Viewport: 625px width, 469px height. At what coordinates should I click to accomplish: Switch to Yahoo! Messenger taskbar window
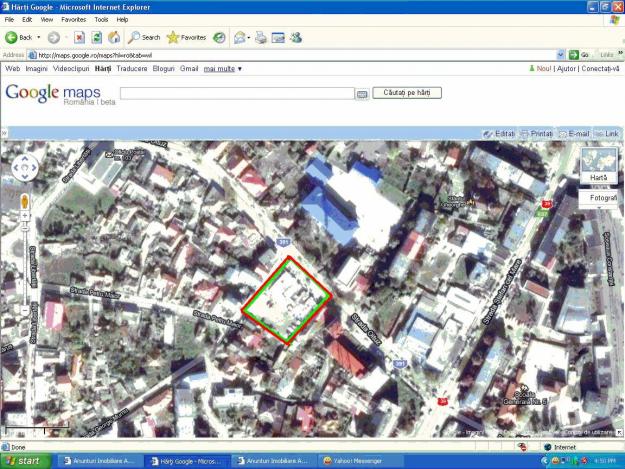click(360, 461)
